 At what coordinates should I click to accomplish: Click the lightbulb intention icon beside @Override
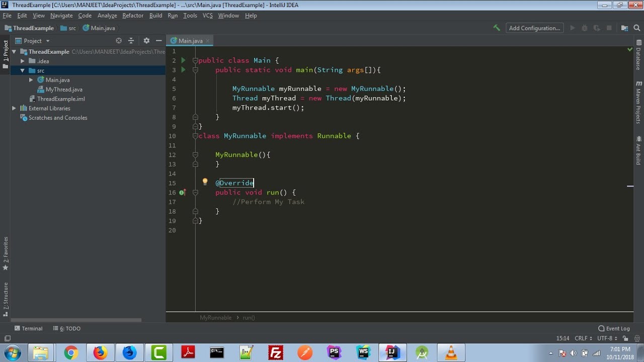(205, 182)
